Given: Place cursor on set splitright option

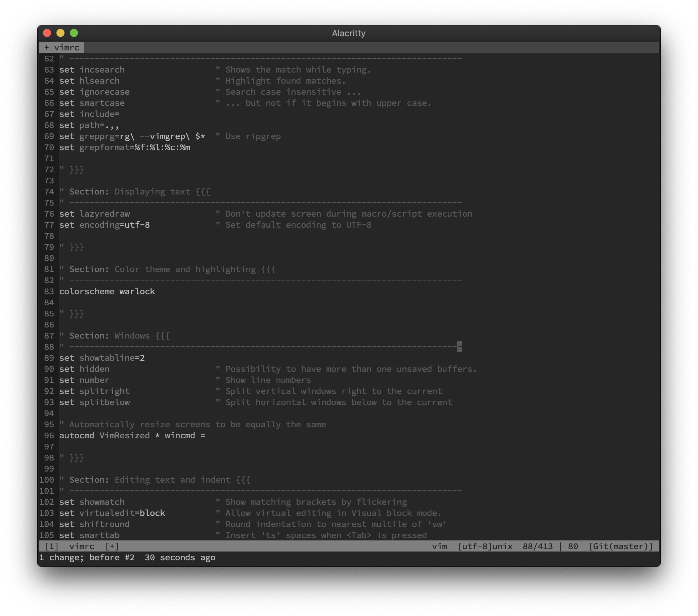Looking at the screenshot, I should (x=104, y=391).
